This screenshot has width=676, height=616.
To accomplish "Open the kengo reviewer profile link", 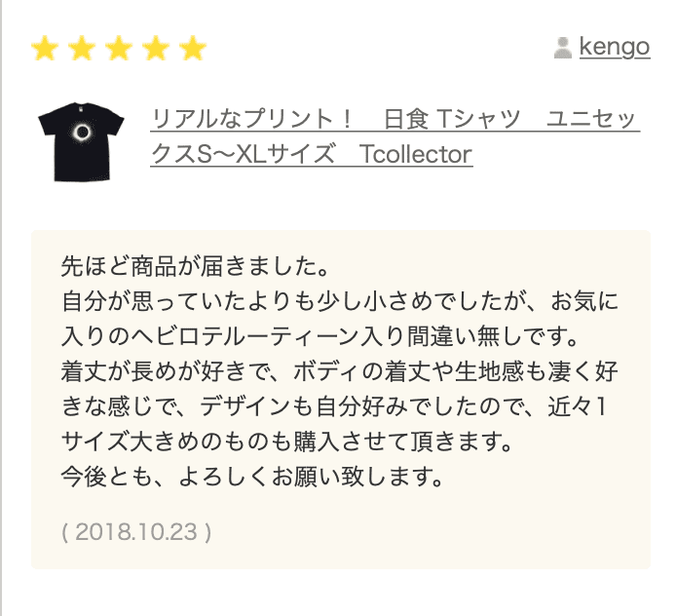I will 615,48.
